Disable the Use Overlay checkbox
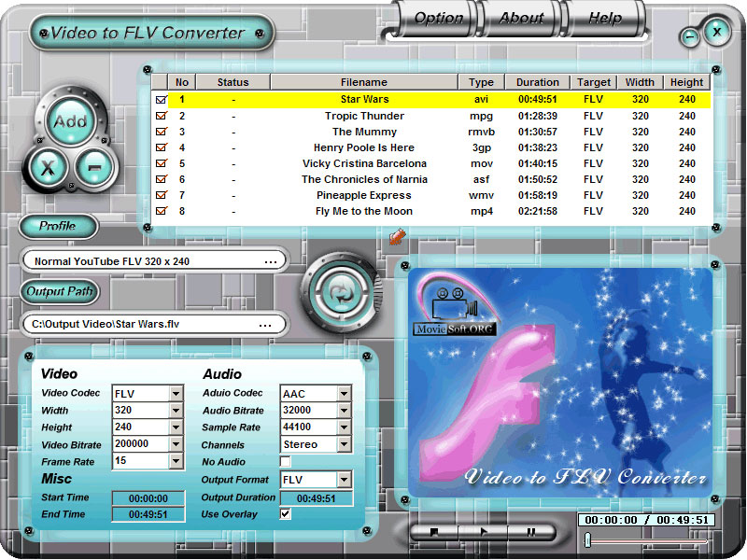 click(286, 513)
